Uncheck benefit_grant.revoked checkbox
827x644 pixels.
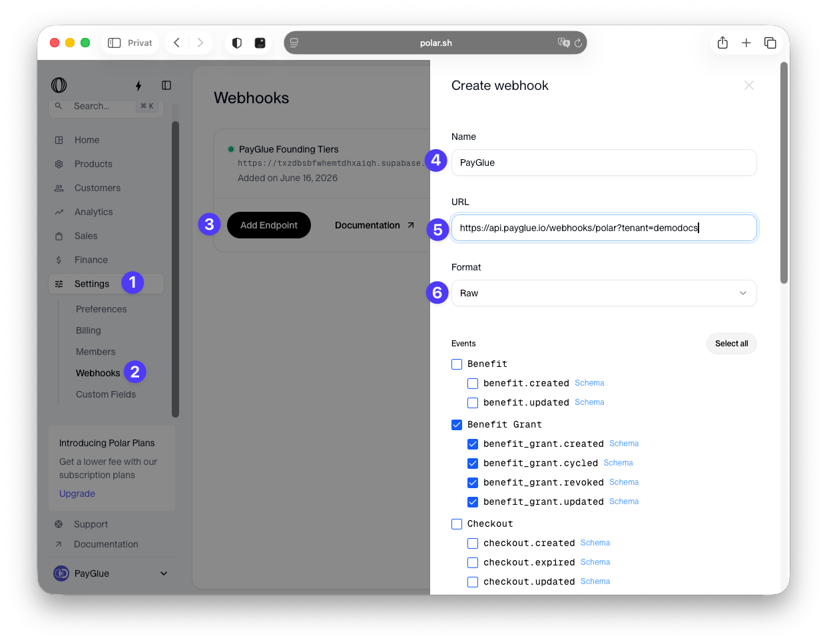tap(473, 483)
